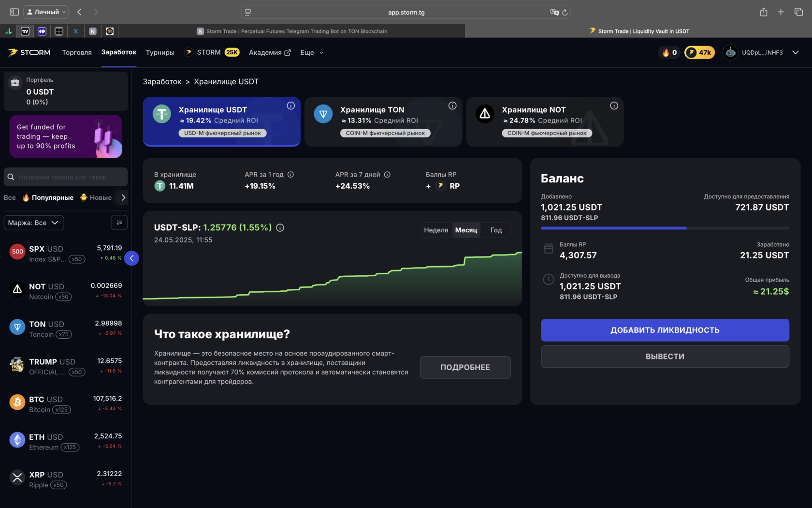Open the Маржа: Все dropdown
Viewport: 812px width, 508px height.
(x=33, y=223)
